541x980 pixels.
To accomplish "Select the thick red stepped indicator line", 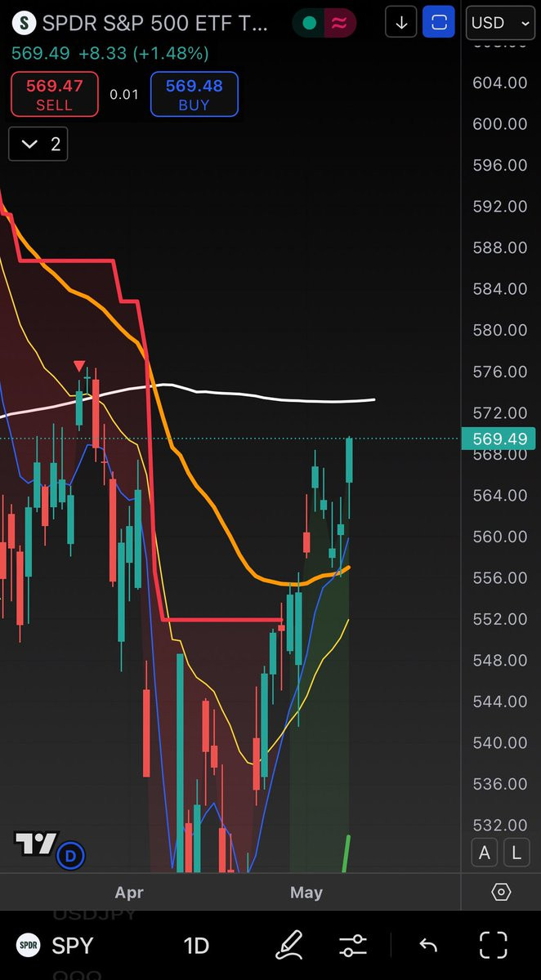I will (150, 457).
